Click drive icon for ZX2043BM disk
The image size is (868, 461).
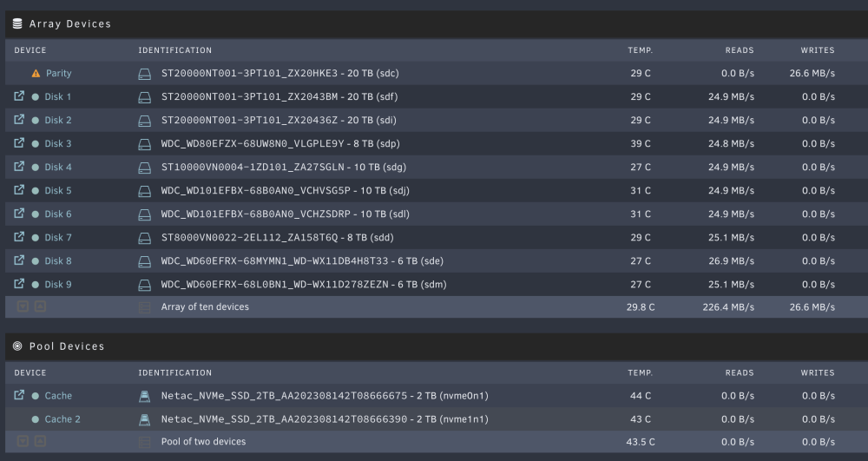(144, 97)
